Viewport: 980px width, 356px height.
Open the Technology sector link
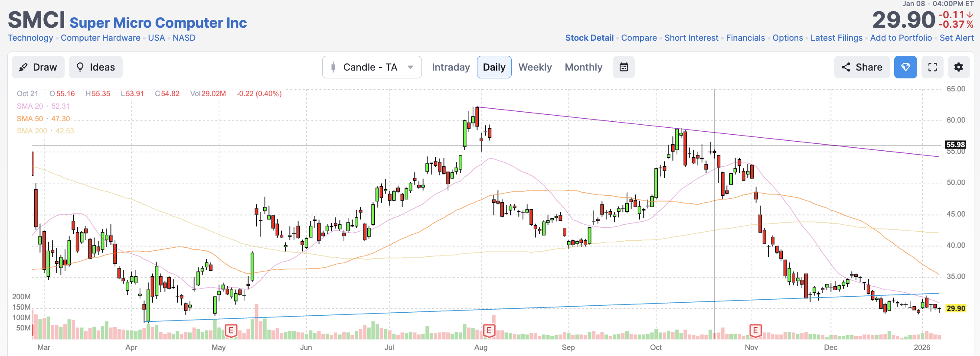[30, 38]
